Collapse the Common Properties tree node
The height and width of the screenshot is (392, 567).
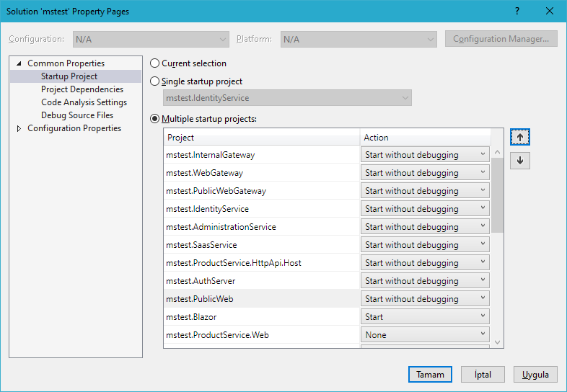point(19,63)
